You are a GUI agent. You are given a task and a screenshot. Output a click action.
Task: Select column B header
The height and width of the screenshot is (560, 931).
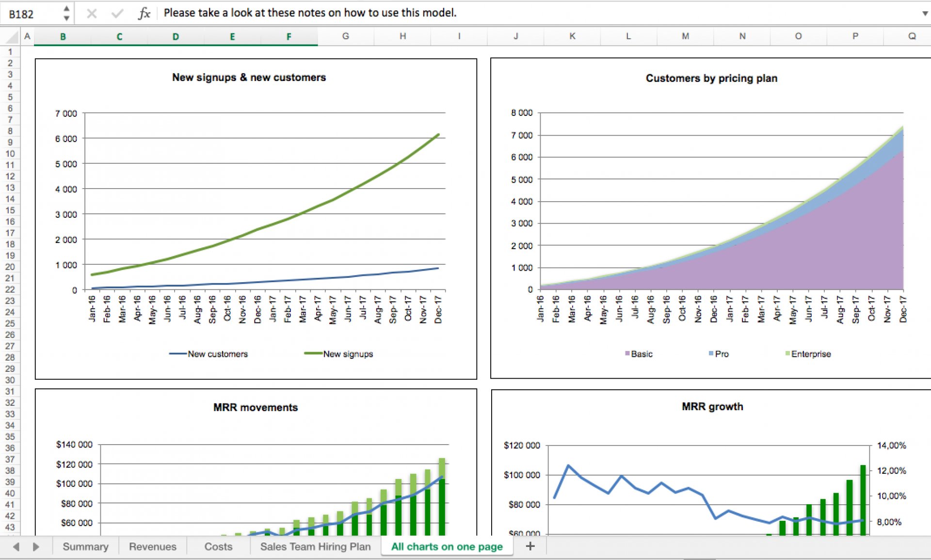(x=63, y=36)
